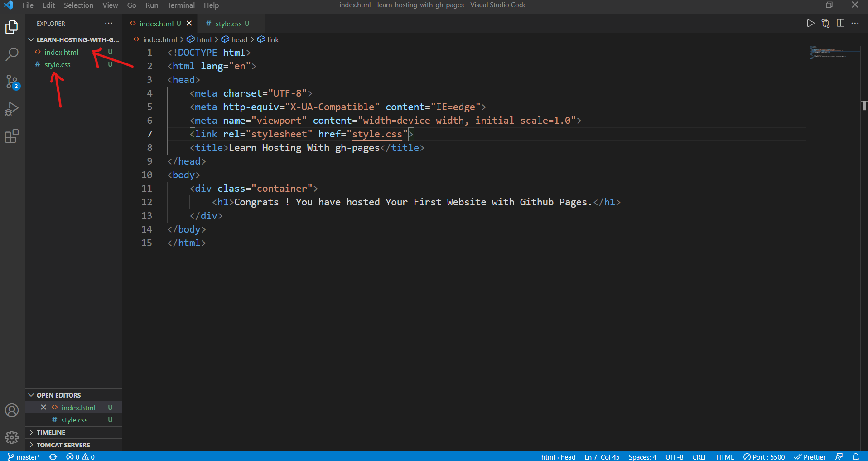868x461 pixels.
Task: Open the Extensions view
Action: click(12, 136)
